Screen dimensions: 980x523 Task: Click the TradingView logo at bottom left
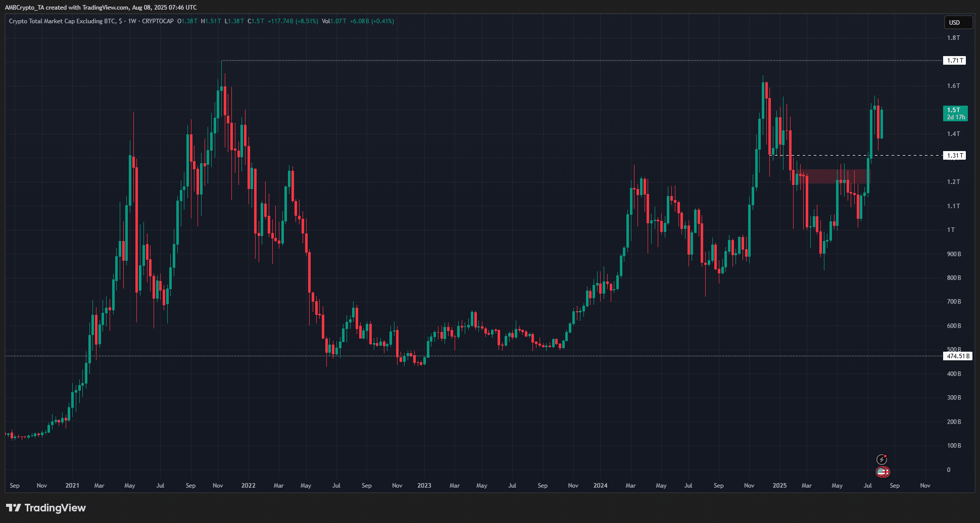click(46, 508)
